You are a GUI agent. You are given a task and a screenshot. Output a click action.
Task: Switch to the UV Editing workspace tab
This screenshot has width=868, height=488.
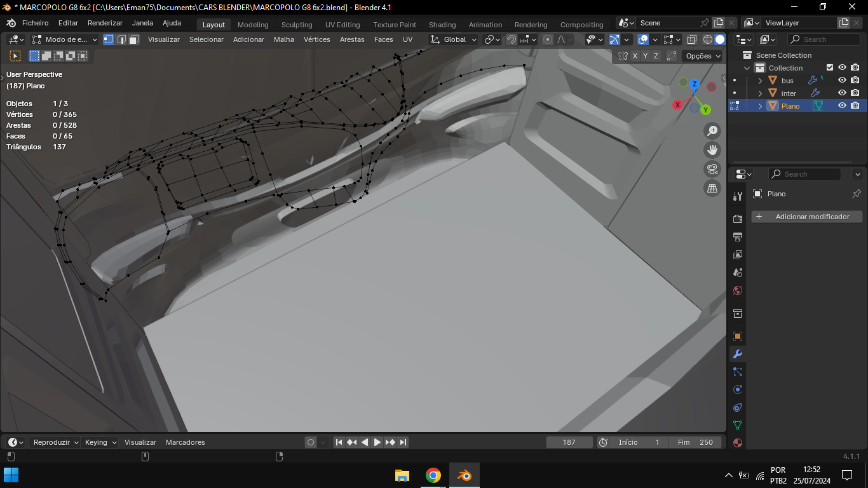click(342, 25)
